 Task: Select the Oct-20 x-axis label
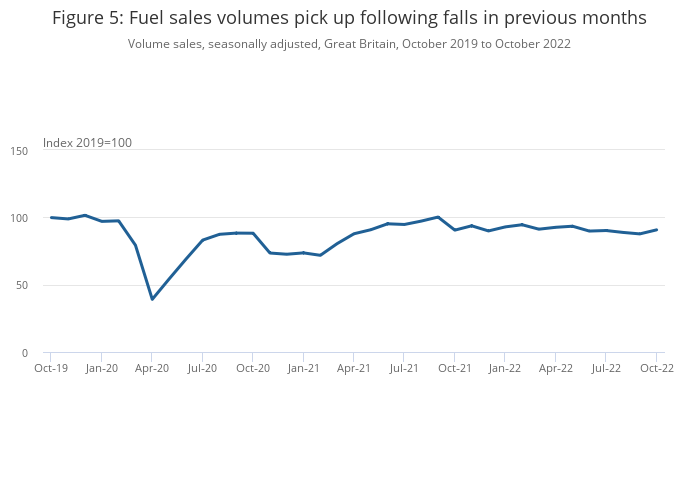click(x=253, y=368)
